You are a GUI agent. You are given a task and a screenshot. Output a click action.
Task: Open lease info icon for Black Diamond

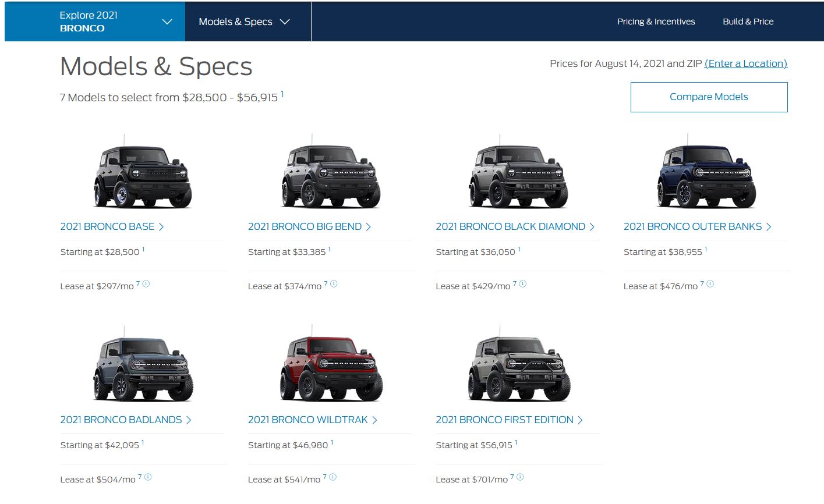(522, 284)
